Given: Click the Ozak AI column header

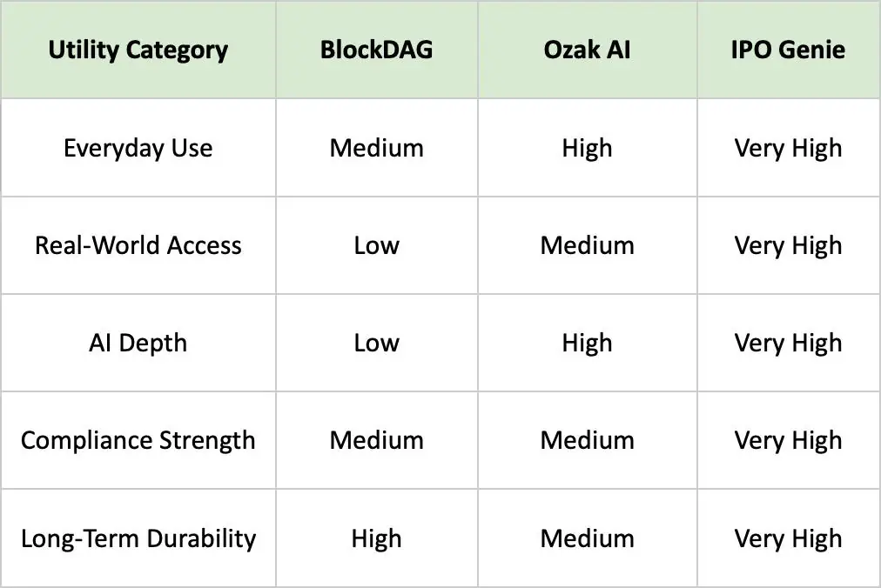Looking at the screenshot, I should (x=587, y=50).
